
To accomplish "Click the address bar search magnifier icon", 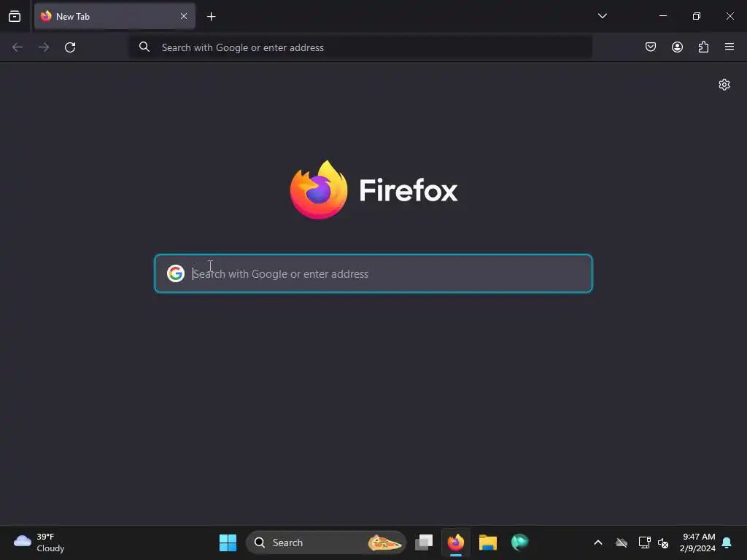I will point(144,47).
